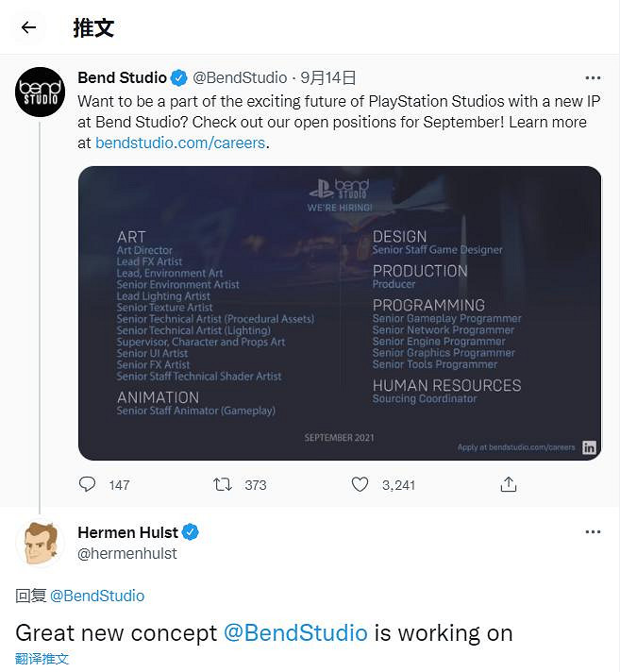620x672 pixels.
Task: Click the share icon on the tweet
Action: click(x=509, y=484)
